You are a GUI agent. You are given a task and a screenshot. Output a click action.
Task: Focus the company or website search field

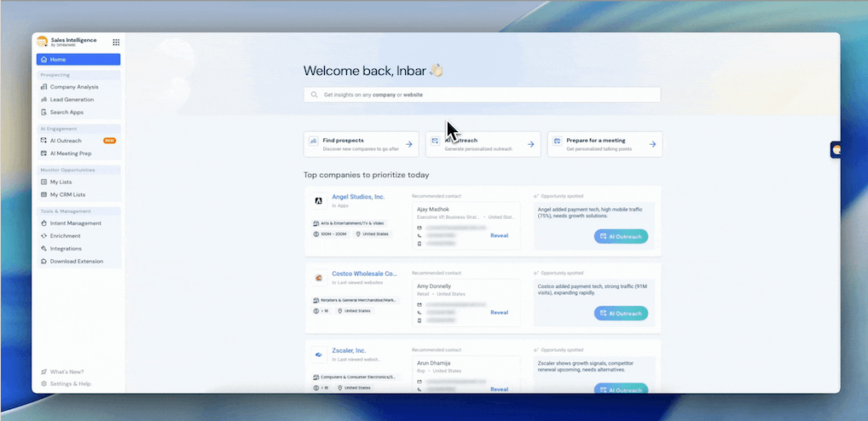click(x=482, y=95)
